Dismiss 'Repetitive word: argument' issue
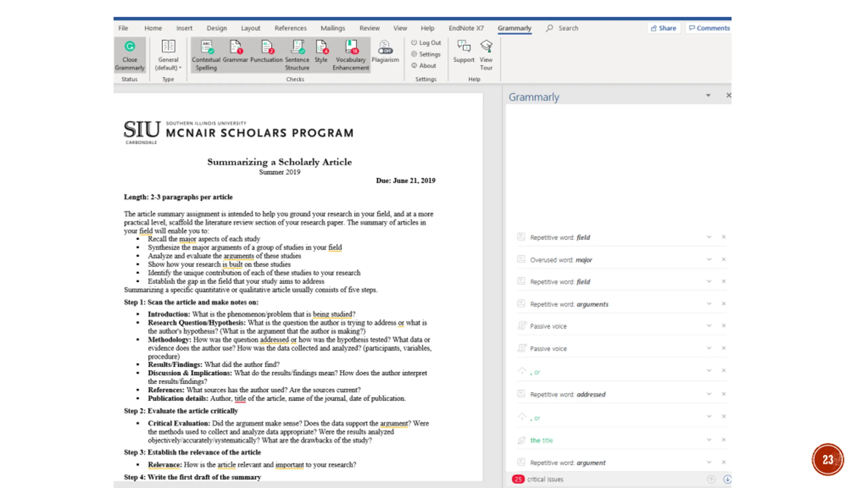868x488 pixels. pos(724,462)
